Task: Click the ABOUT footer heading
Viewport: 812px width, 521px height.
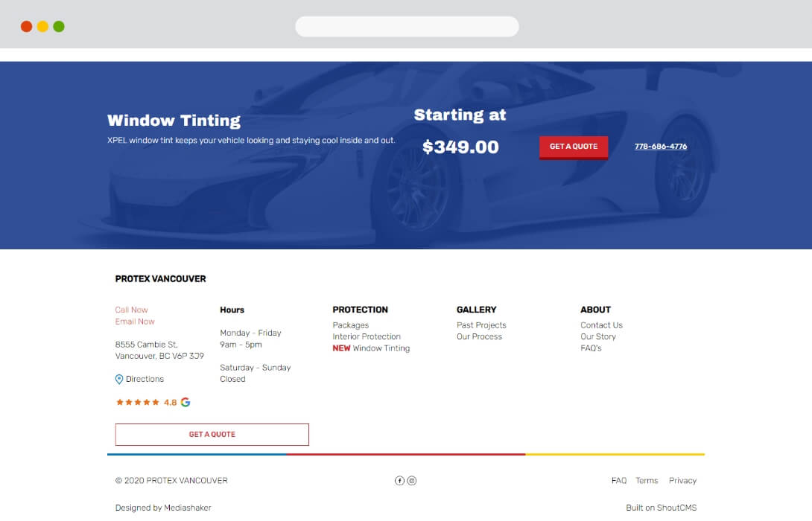Action: tap(595, 310)
